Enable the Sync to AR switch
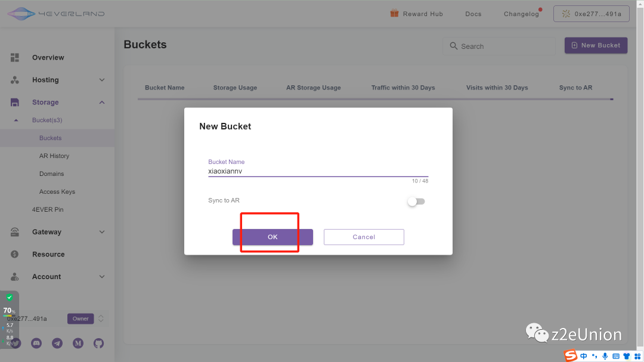The image size is (644, 362). 416,202
